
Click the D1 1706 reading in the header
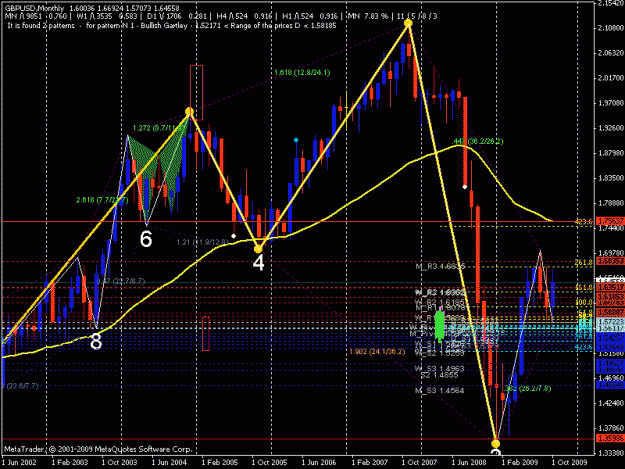164,16
